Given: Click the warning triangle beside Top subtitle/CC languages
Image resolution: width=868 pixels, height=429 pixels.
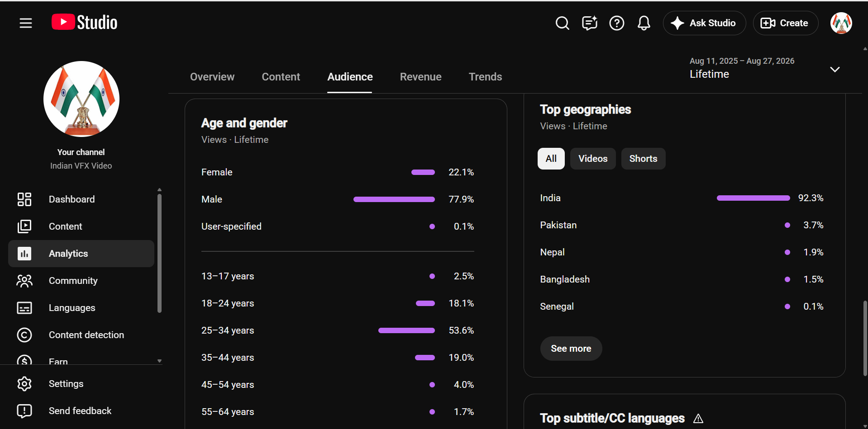Looking at the screenshot, I should pos(698,419).
